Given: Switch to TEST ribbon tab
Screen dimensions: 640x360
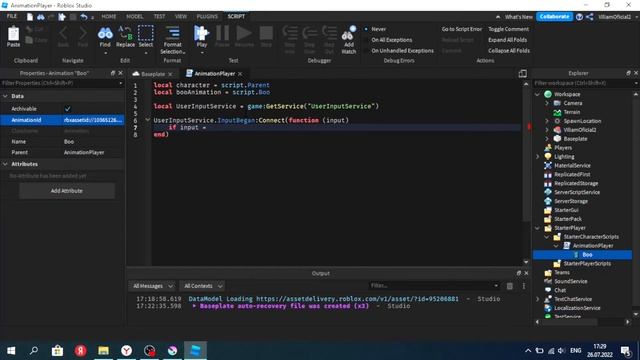Looking at the screenshot, I should click(x=159, y=16).
